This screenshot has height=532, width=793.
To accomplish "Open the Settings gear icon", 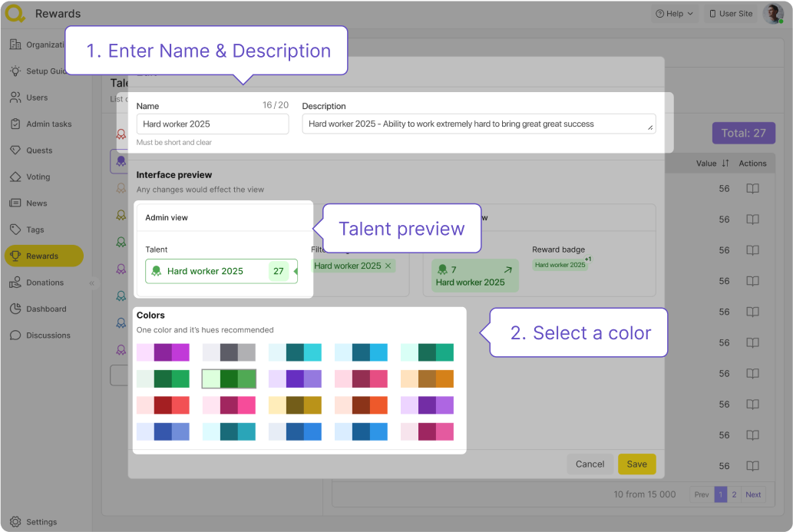I will point(15,522).
